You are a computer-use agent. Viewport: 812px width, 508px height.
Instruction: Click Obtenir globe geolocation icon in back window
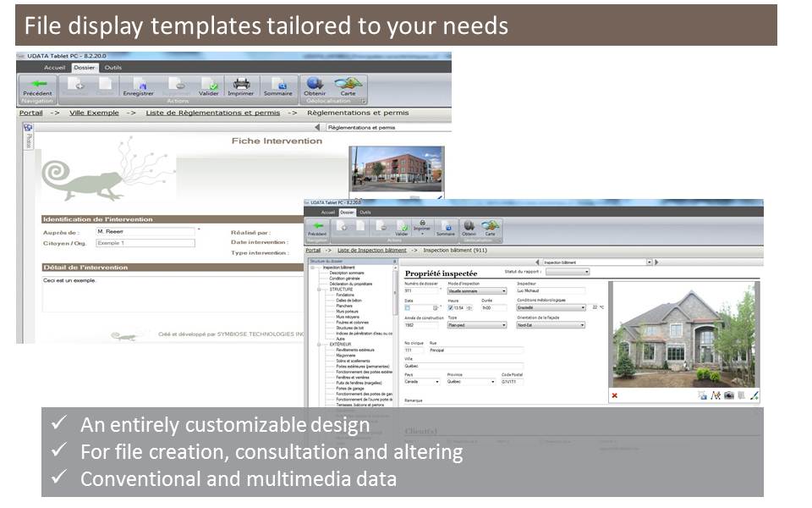315,86
